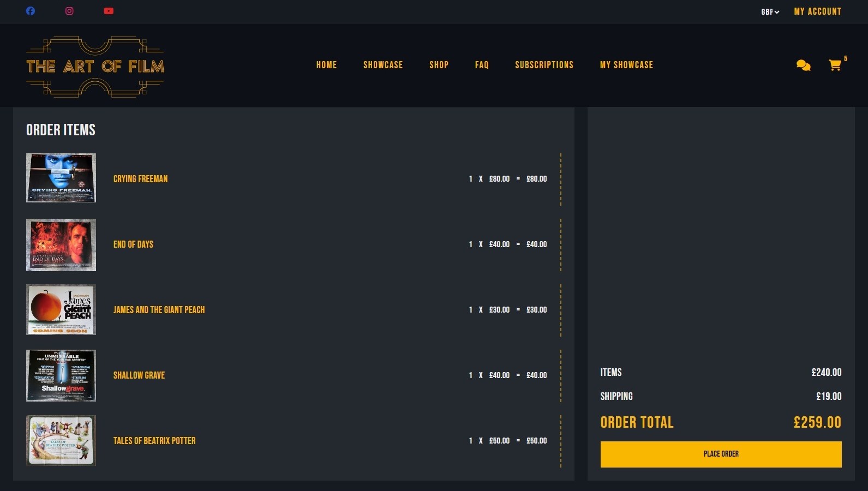Open the End of Days poster thumbnail

point(61,245)
